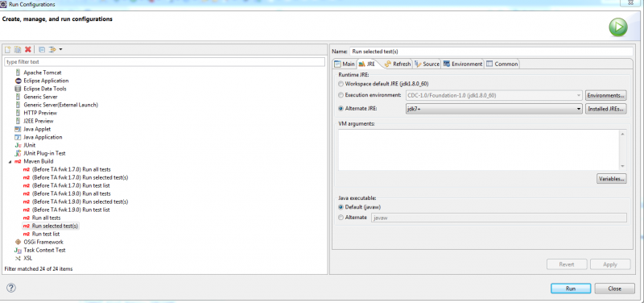Click the Duplicate launch configuration icon
Viewport: 644px width, 303px height.
point(18,49)
